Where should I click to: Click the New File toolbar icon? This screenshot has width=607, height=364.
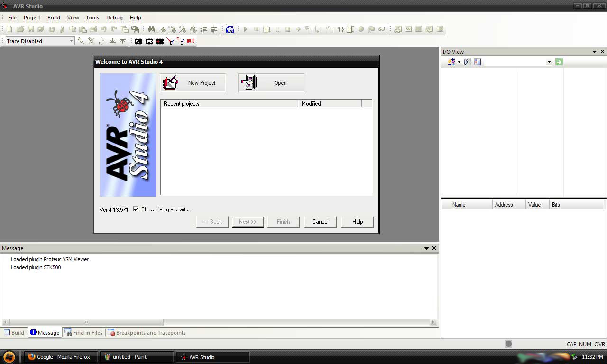point(9,29)
